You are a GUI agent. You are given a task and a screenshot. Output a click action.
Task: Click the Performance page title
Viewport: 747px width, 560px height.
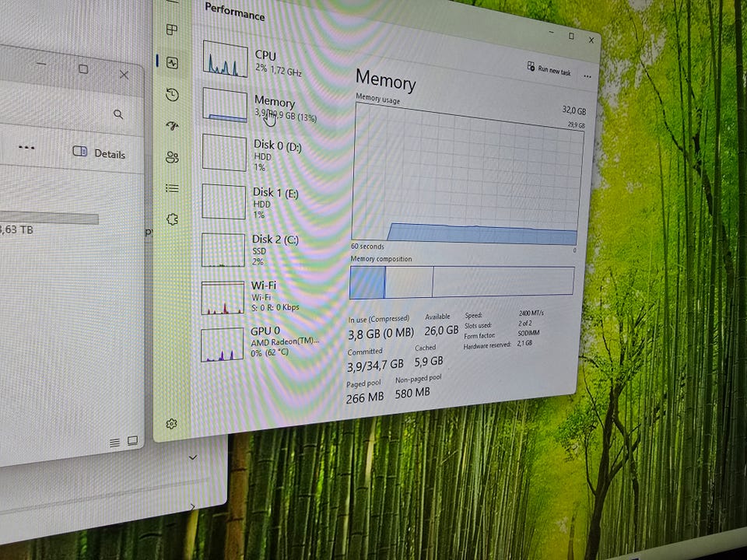point(234,11)
